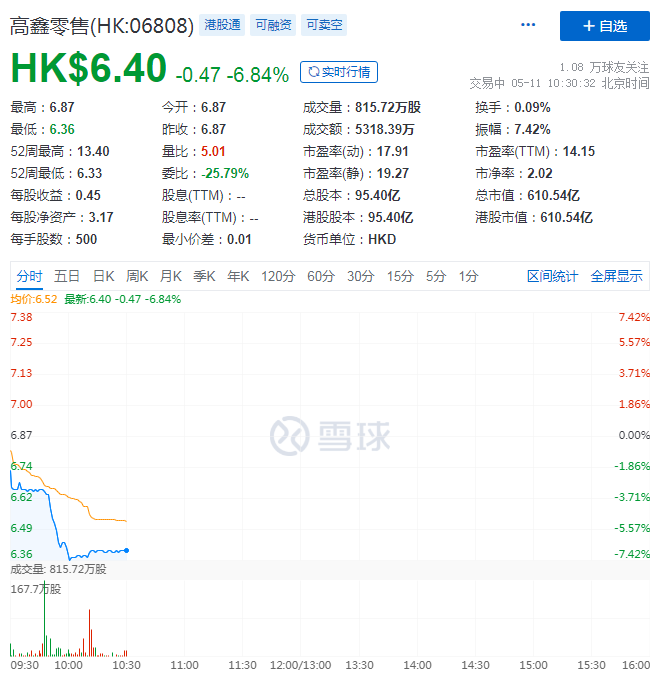
Task: Show the 月K chart
Action: pyautogui.click(x=171, y=276)
